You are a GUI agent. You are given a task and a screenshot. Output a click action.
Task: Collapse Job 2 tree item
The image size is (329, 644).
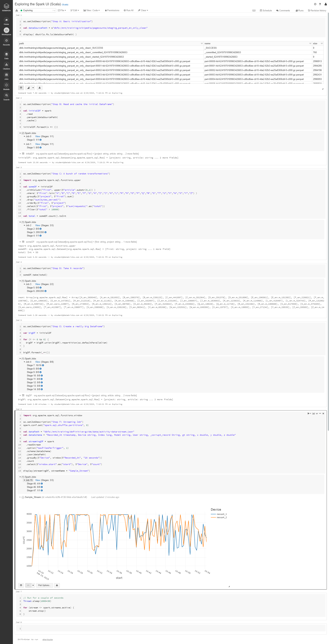pos(25,225)
